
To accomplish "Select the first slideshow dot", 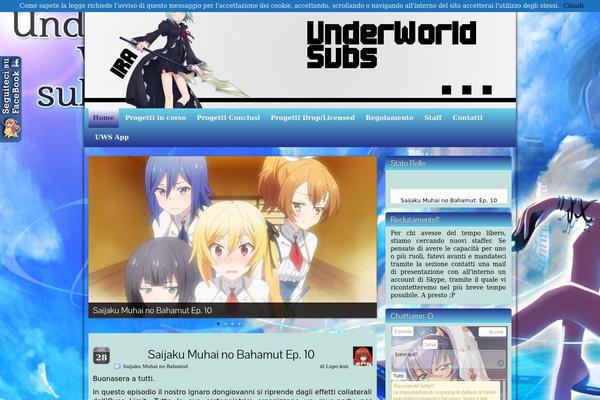I will click(x=218, y=324).
